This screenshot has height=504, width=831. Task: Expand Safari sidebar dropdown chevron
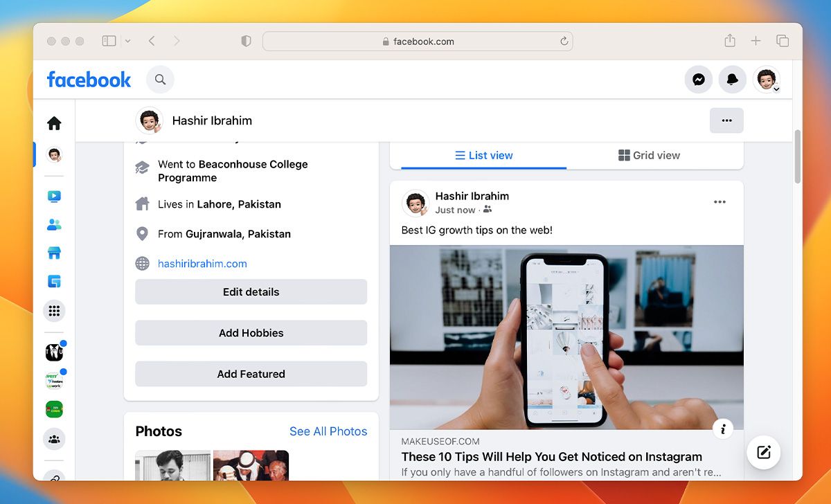click(x=127, y=42)
